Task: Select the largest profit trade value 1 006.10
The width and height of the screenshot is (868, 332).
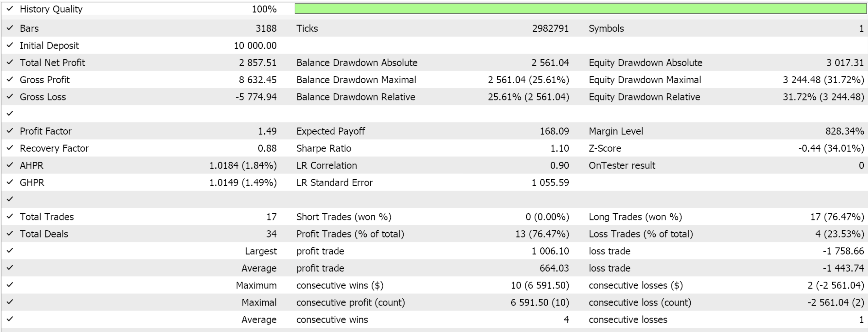Action: tap(550, 251)
